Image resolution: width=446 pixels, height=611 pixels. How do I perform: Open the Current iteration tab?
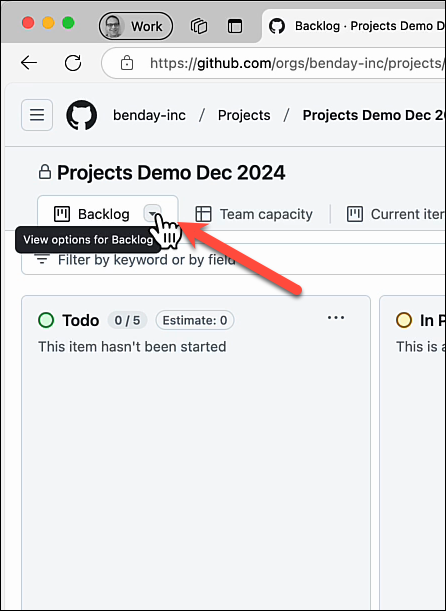[396, 214]
